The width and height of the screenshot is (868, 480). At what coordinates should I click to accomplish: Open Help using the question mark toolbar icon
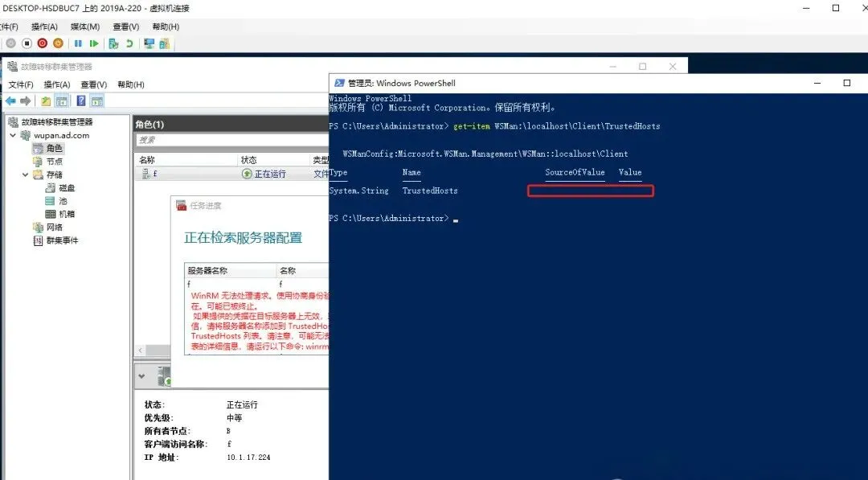coord(80,101)
